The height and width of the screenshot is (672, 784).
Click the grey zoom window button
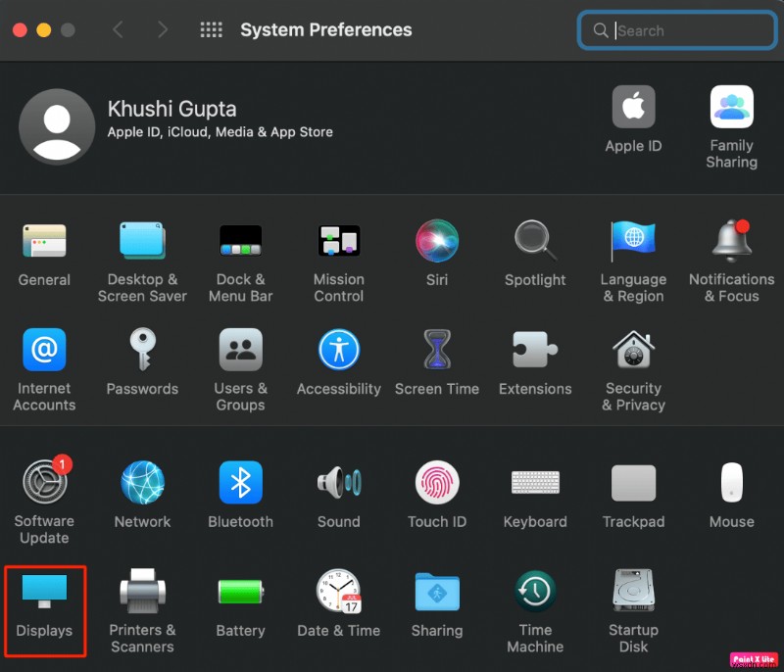click(x=68, y=30)
